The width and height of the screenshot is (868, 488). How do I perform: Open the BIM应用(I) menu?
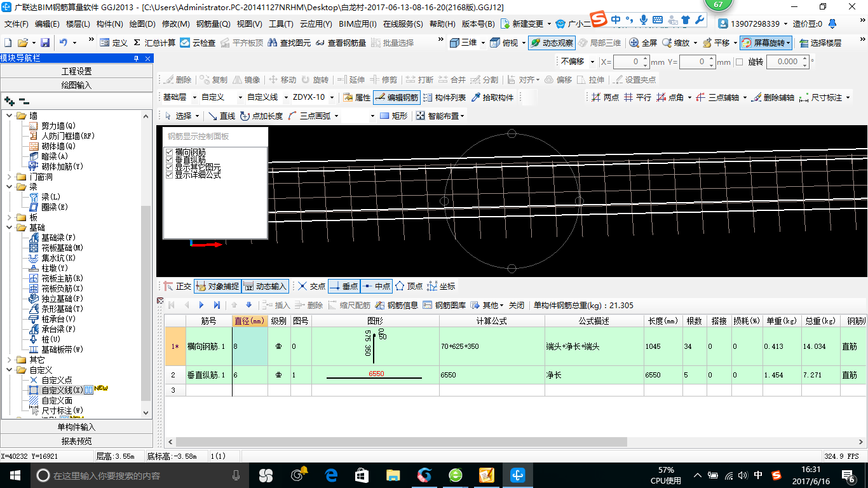coord(357,24)
